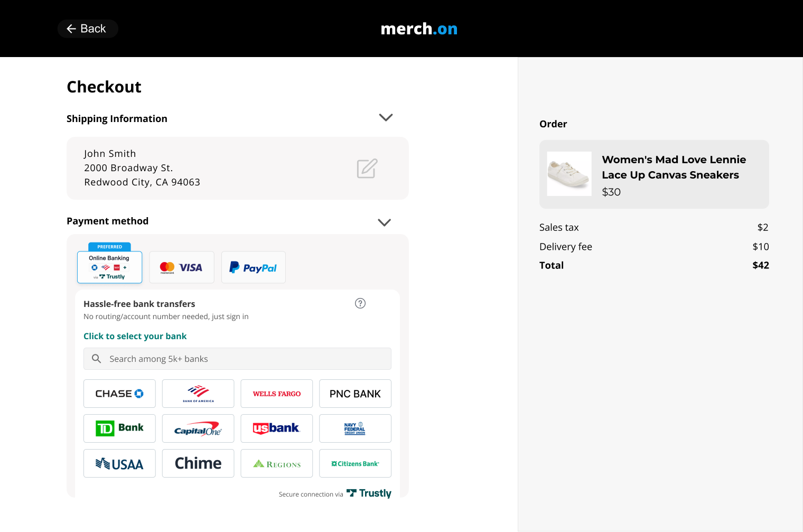Focus the bank search field
The width and height of the screenshot is (803, 532).
click(x=237, y=359)
